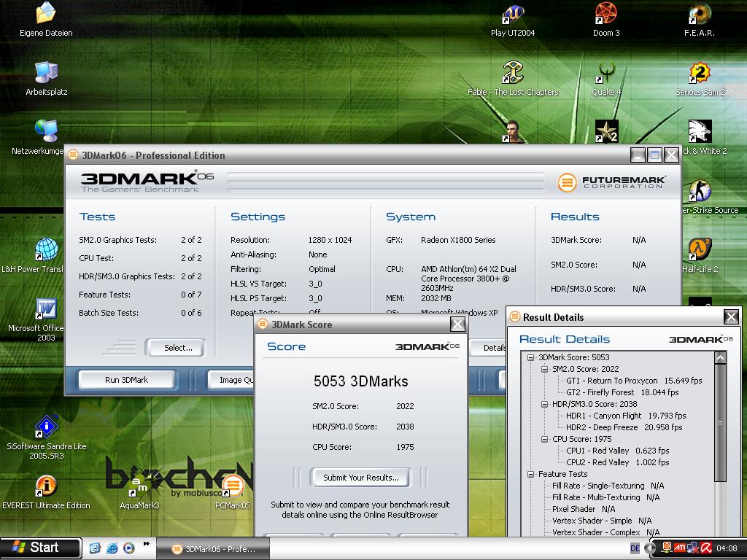Screen dimensions: 747x560
Task: Expand hidden system tray icons arrow
Action: [x=649, y=548]
